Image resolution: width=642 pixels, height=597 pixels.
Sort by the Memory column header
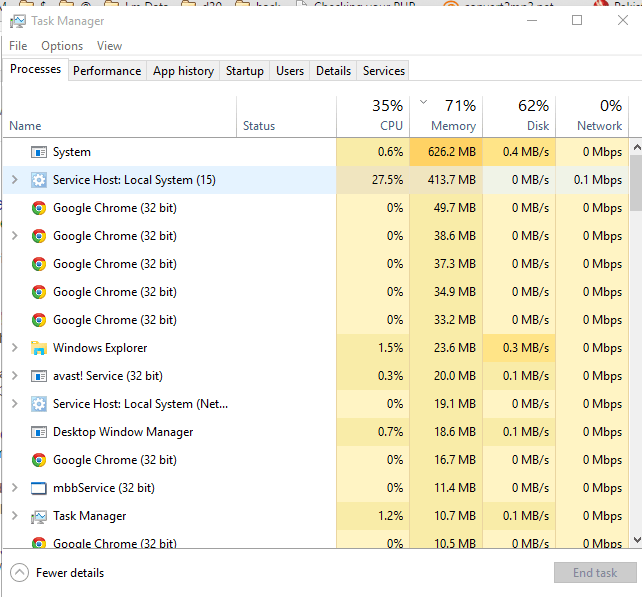coord(446,117)
